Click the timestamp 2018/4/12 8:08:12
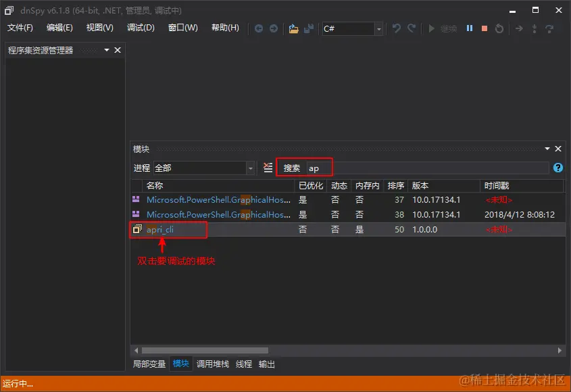Screen dimensions: 571x392 [519, 214]
